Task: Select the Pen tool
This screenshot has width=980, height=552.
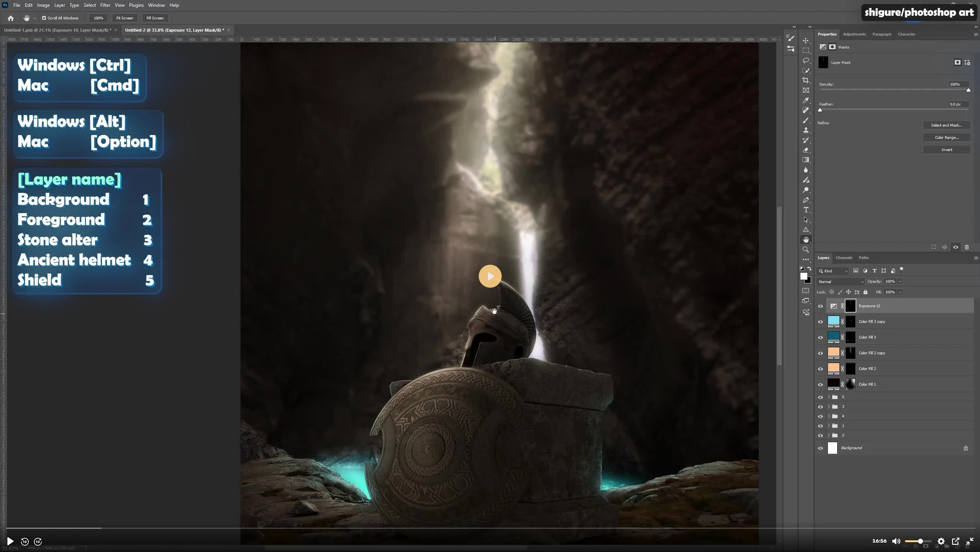Action: (x=806, y=200)
